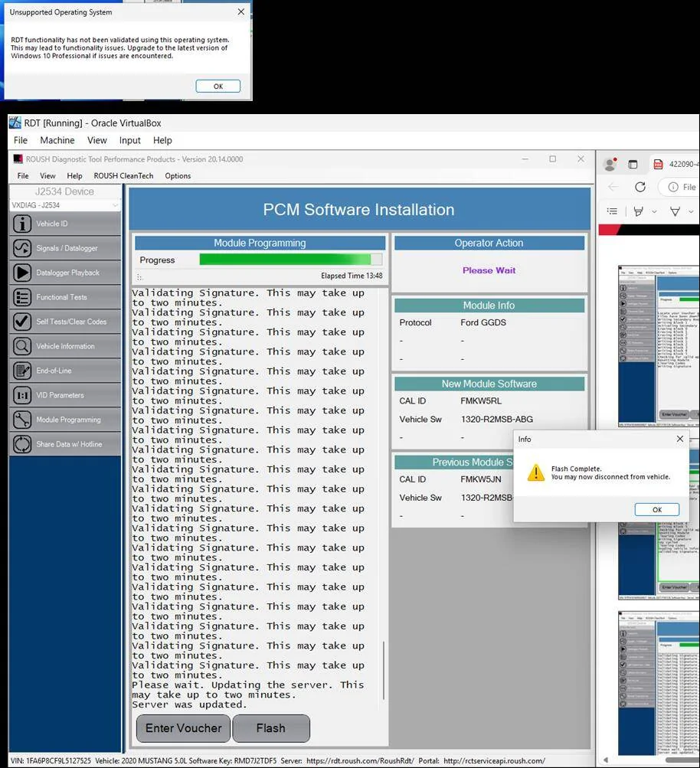Click the 422090 PDF browser tab
The image size is (700, 768).
pyautogui.click(x=675, y=165)
